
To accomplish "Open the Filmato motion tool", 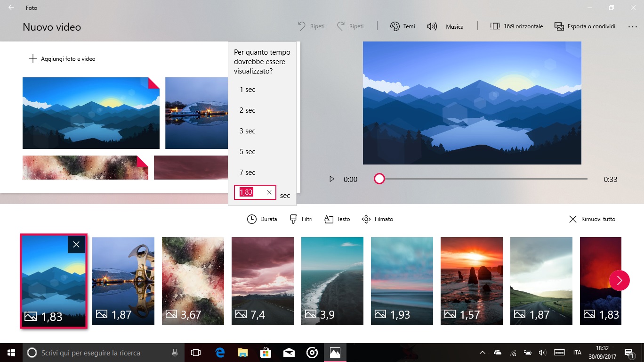I will tap(377, 219).
